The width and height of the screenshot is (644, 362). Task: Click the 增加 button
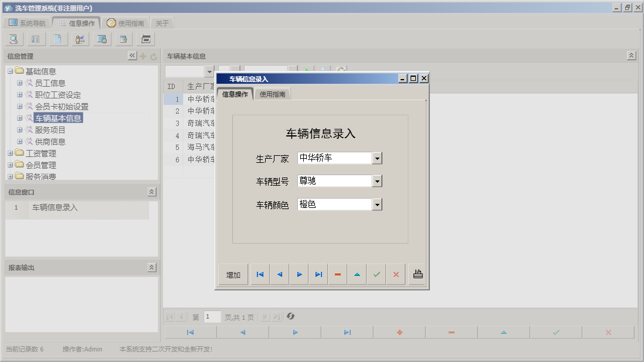232,274
